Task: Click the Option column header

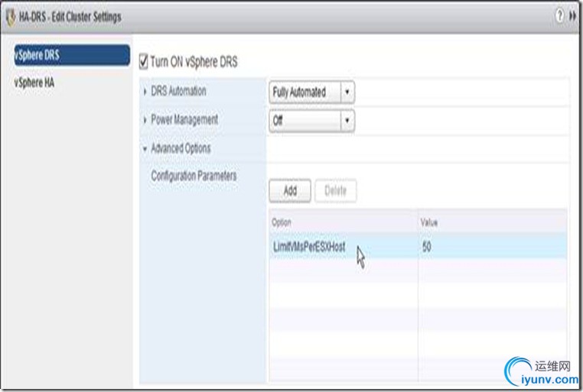Action: point(344,222)
